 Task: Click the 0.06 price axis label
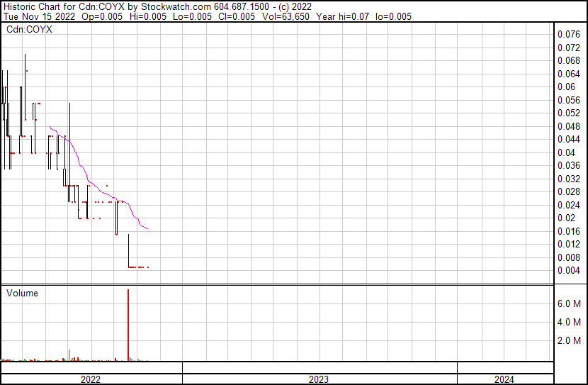(x=566, y=87)
